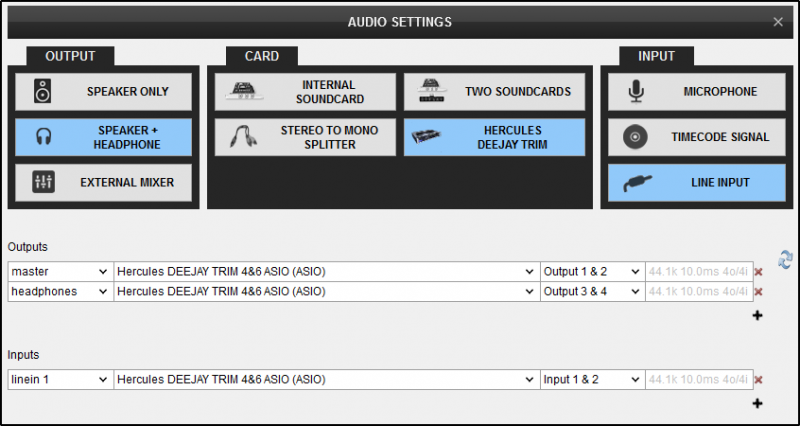The image size is (800, 426).
Task: Click the refresh arrows icon beside Outputs
Action: coord(785,259)
